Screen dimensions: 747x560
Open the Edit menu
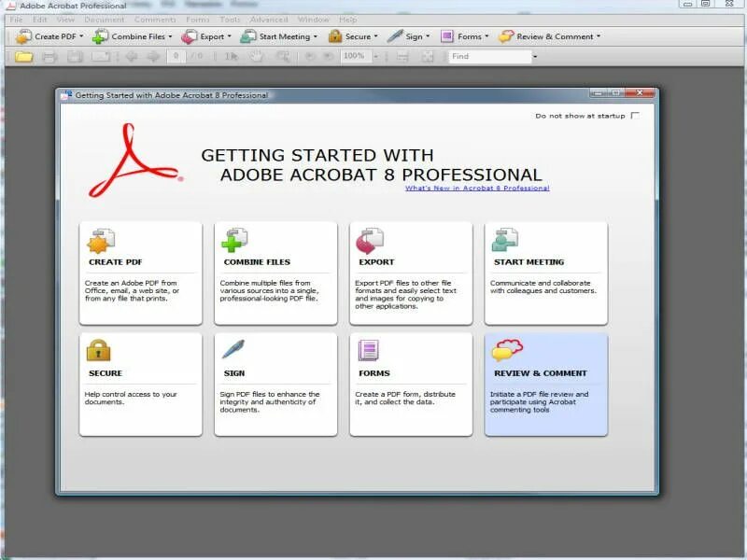(40, 20)
